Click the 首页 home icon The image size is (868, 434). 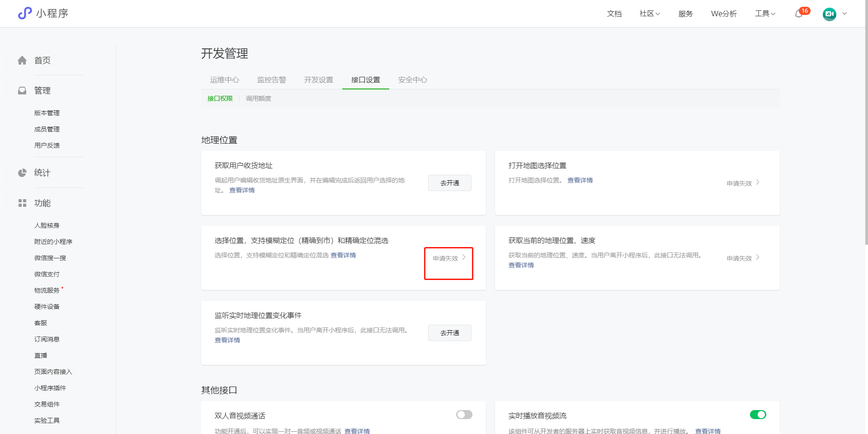(x=22, y=61)
